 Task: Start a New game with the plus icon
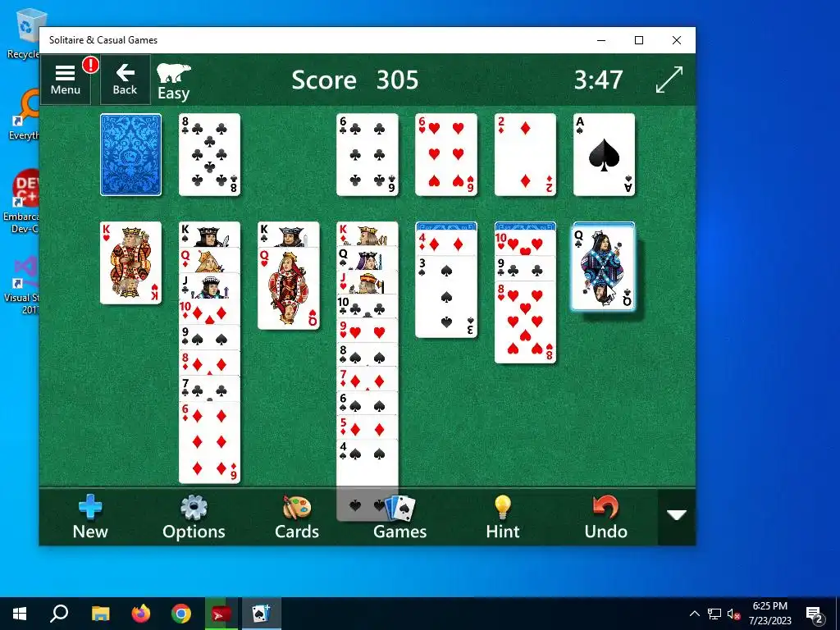pos(90,517)
